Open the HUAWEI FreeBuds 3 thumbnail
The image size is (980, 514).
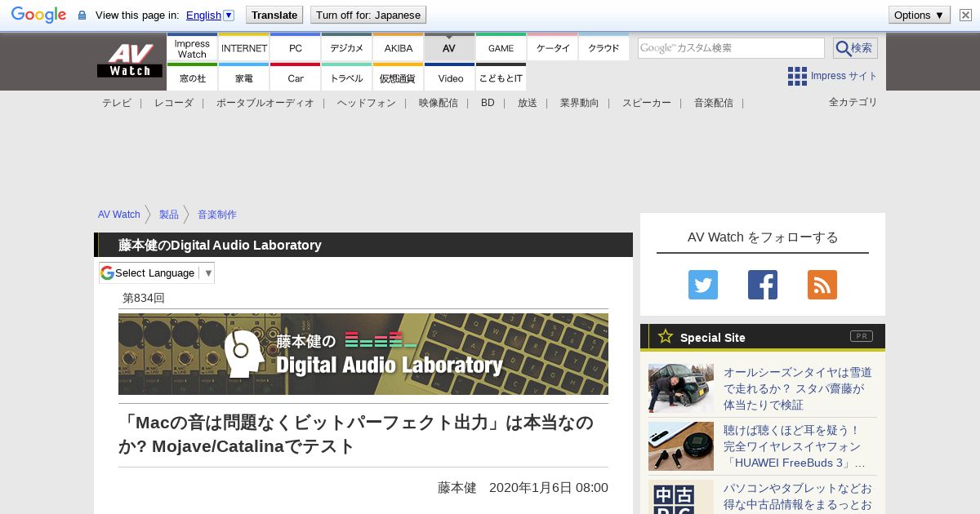point(681,446)
